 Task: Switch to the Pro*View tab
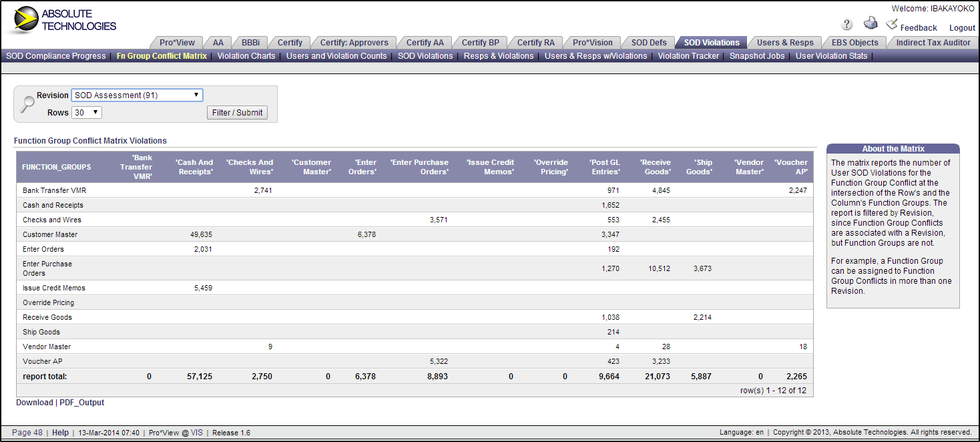[x=177, y=43]
